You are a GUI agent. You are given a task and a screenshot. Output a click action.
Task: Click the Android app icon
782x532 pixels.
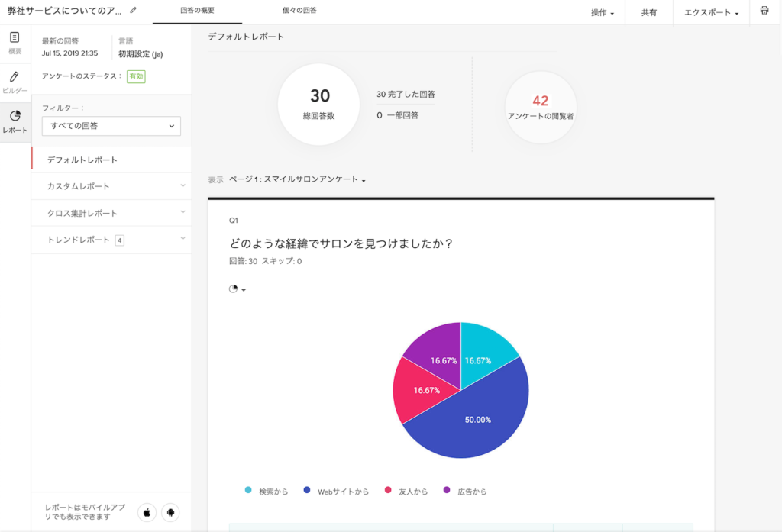[170, 513]
